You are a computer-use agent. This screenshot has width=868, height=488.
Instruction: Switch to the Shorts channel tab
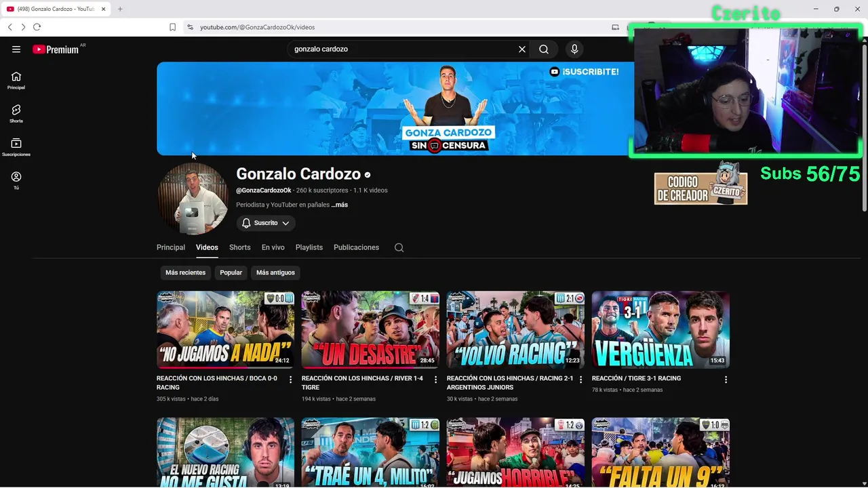pyautogui.click(x=239, y=247)
